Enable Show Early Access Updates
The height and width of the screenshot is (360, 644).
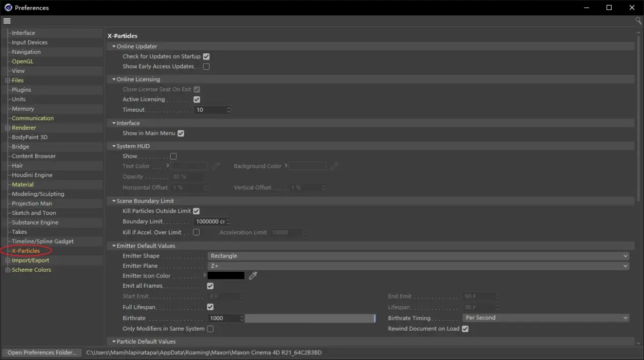pos(206,66)
